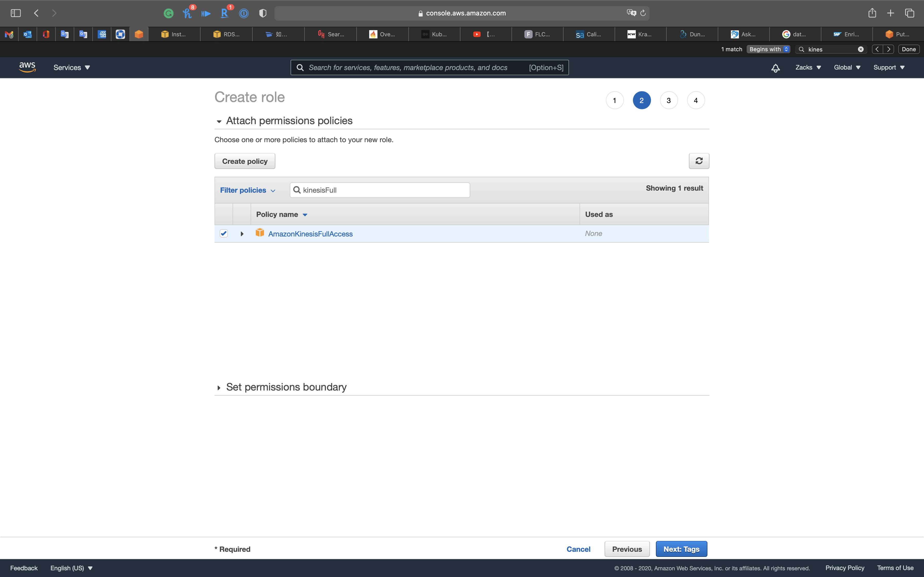Click the Next: Tags button
The height and width of the screenshot is (577, 924).
click(681, 549)
